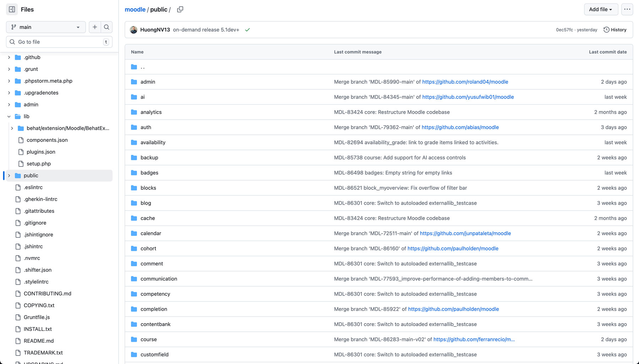Click the moodle breadcrumb link
639x364 pixels.
[x=135, y=10]
